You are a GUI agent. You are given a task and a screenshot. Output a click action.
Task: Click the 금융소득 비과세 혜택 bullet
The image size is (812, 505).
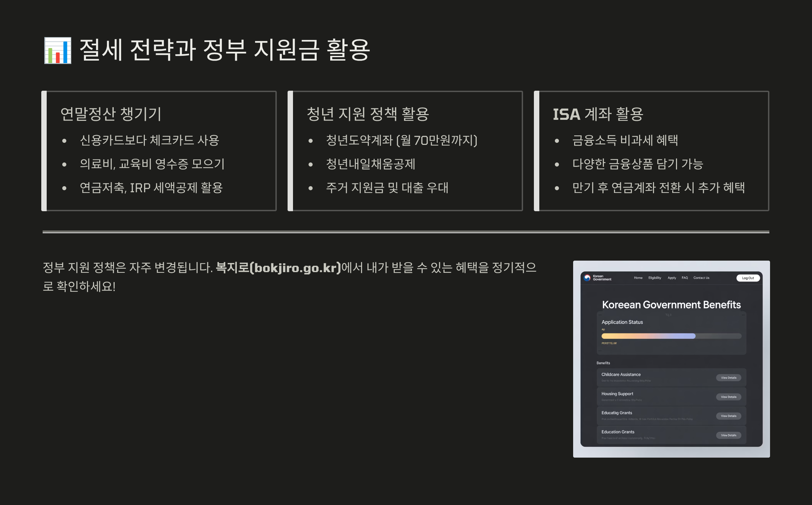[625, 140]
